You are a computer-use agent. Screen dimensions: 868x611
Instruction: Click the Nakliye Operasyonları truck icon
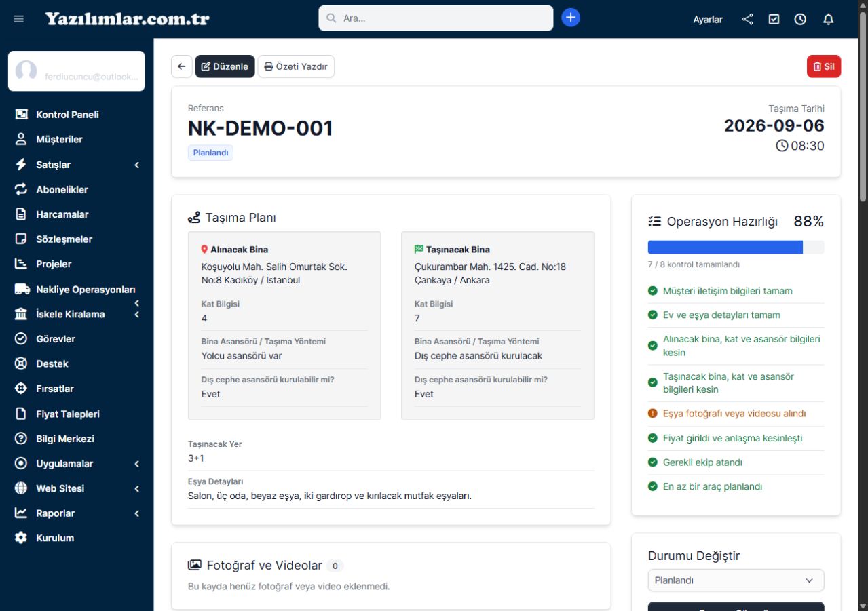pyautogui.click(x=22, y=289)
